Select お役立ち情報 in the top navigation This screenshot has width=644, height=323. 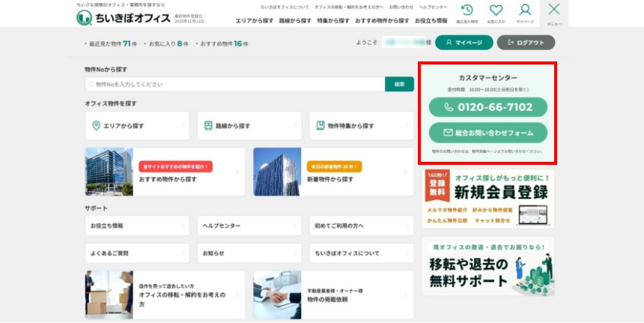click(431, 21)
